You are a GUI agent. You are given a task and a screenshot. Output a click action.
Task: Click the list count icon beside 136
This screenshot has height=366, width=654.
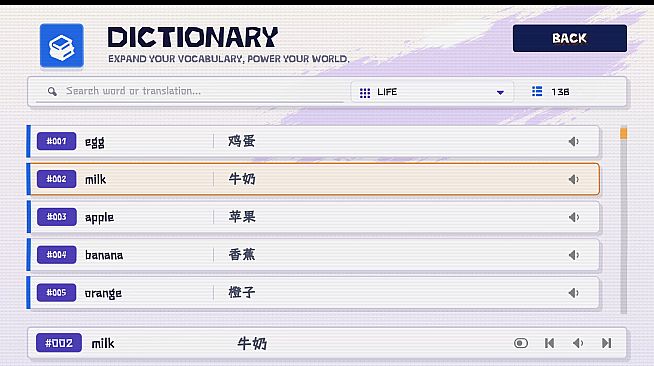(537, 91)
